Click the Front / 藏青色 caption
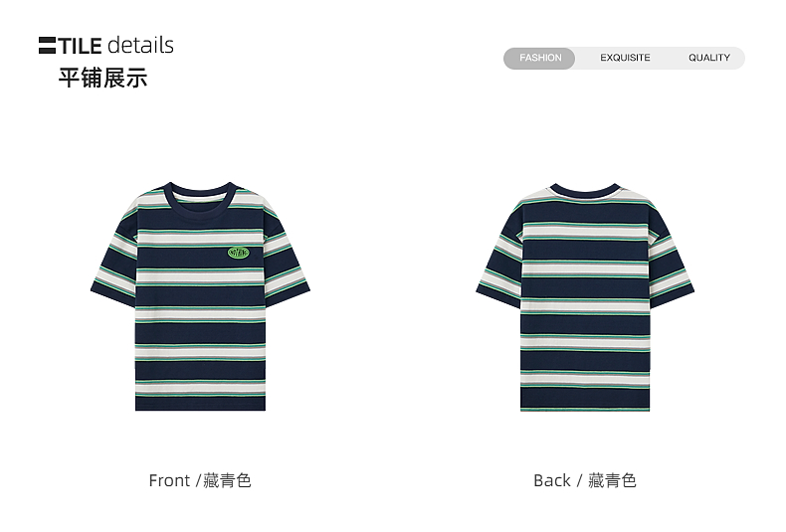The width and height of the screenshot is (786, 532). click(200, 480)
